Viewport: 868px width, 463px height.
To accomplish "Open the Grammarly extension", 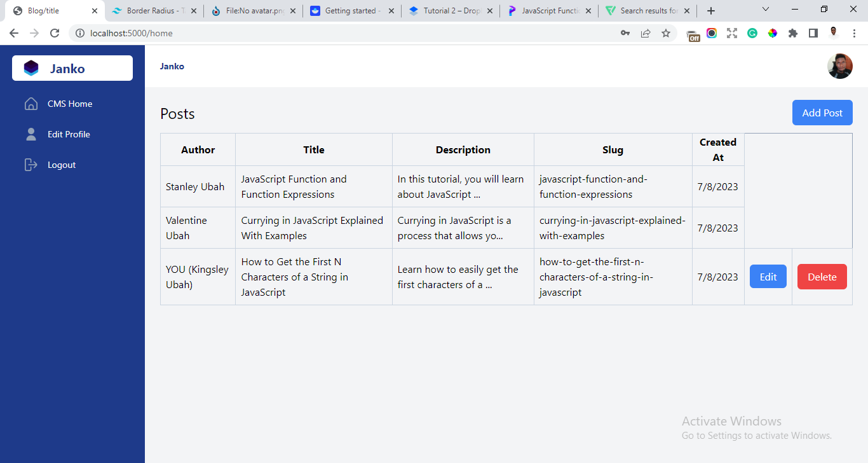I will pyautogui.click(x=752, y=32).
